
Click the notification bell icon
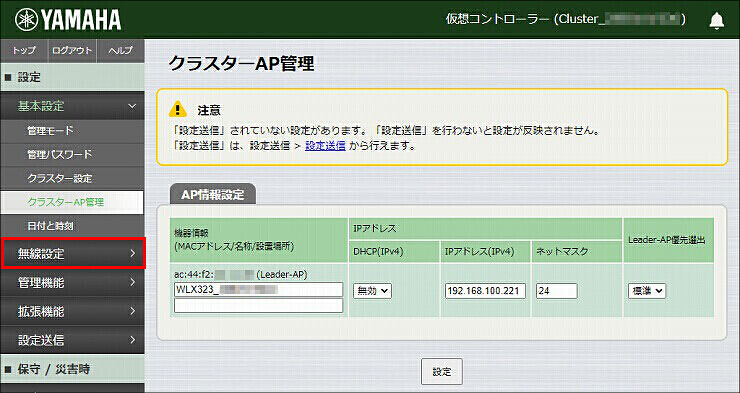716,21
